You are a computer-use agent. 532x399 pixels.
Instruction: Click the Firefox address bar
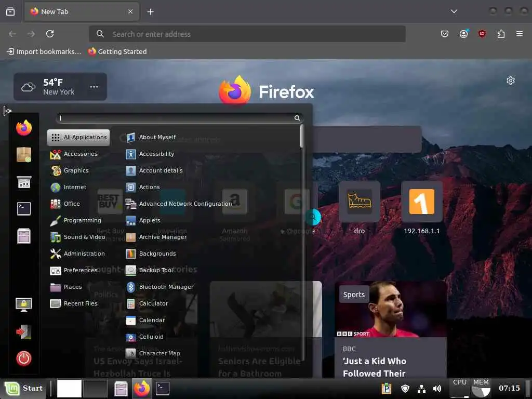tap(247, 34)
